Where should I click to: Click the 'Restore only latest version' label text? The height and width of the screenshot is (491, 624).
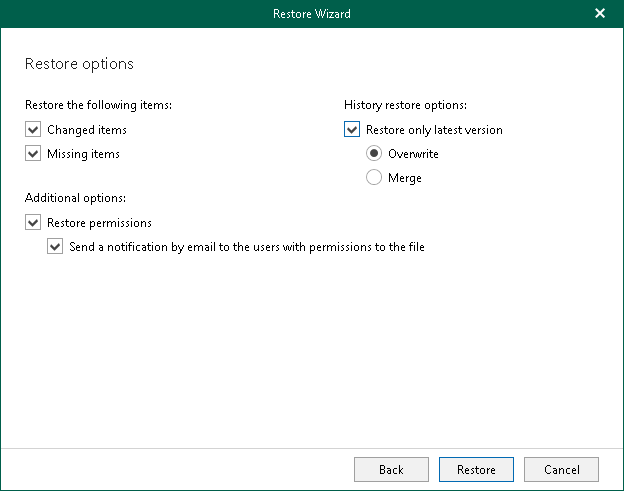click(434, 130)
